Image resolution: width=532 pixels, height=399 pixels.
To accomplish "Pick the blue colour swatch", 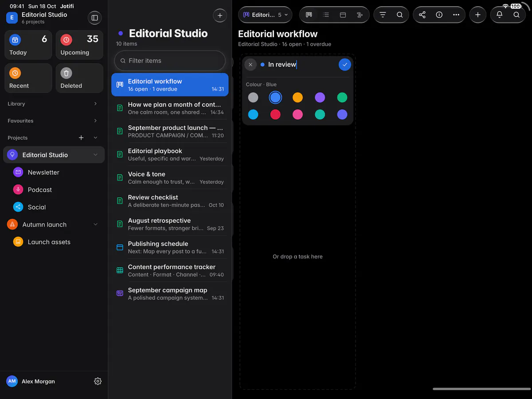I will click(x=275, y=98).
